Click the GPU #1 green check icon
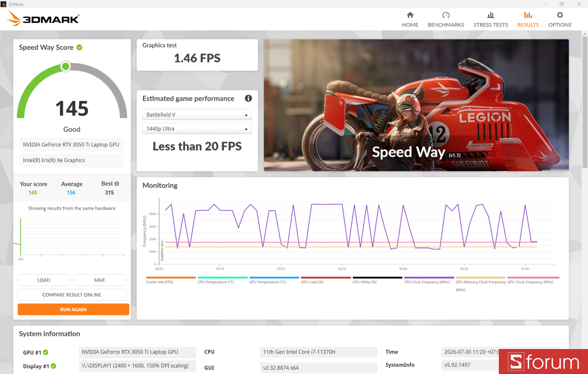This screenshot has width=588, height=374. click(x=46, y=352)
